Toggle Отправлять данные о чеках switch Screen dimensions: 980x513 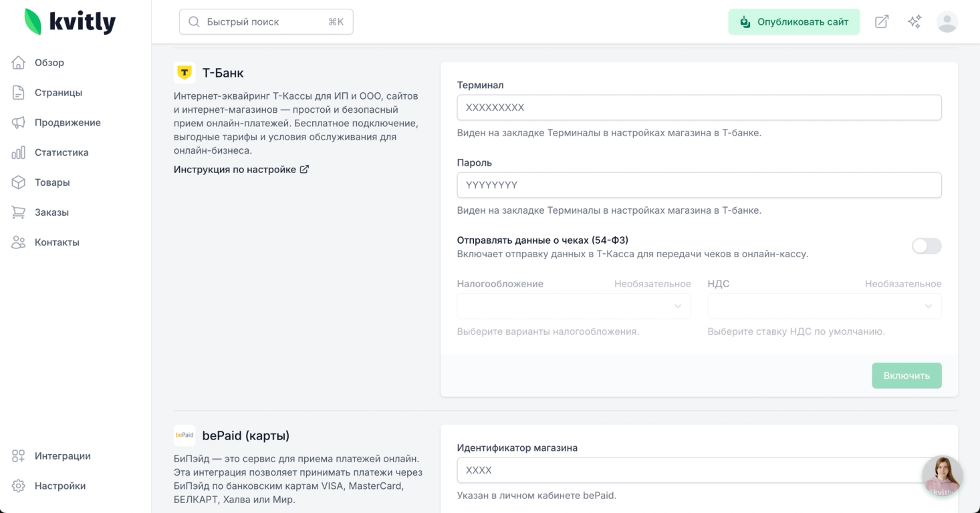tap(927, 246)
